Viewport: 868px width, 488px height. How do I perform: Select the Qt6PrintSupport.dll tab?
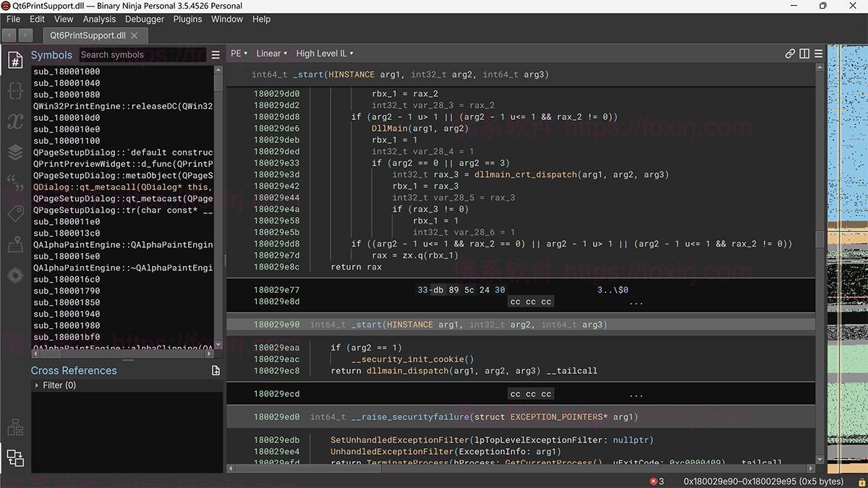(x=87, y=35)
